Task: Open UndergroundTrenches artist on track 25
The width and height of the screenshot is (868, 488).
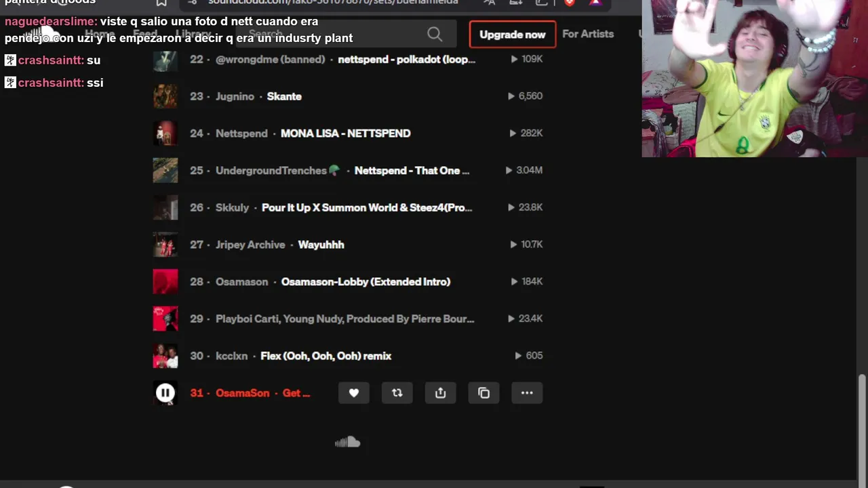Action: (277, 171)
